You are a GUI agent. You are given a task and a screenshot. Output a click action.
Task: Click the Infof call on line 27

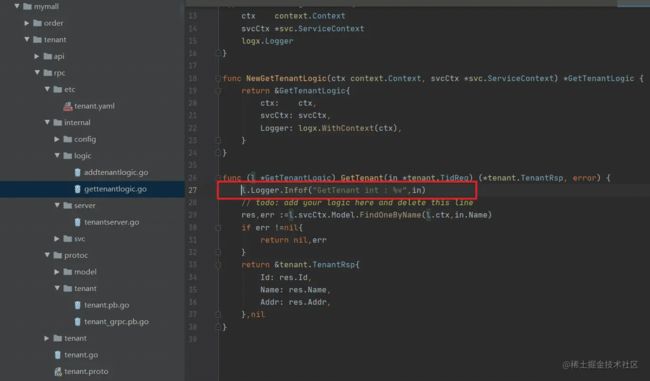(295, 190)
